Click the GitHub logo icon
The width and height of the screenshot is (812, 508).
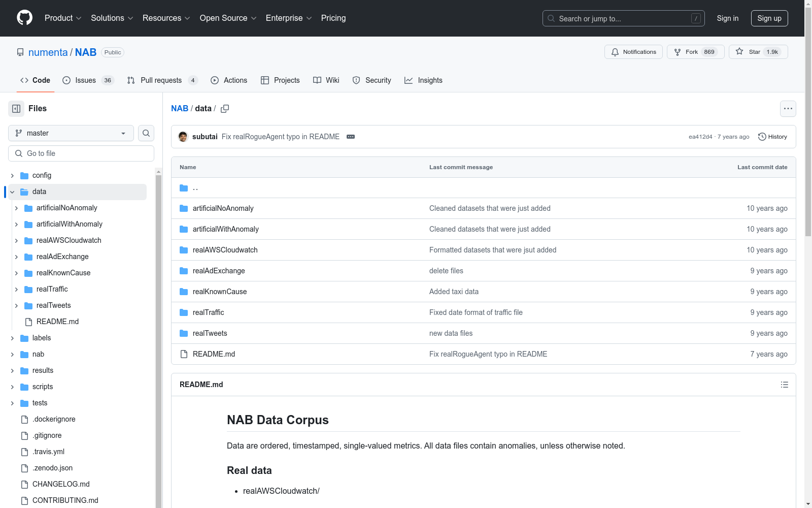[24, 18]
